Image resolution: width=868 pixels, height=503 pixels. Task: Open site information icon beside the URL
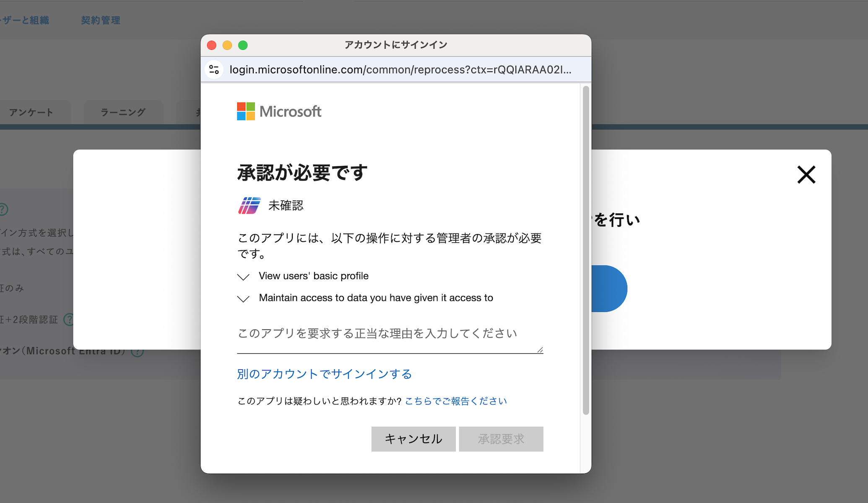214,70
